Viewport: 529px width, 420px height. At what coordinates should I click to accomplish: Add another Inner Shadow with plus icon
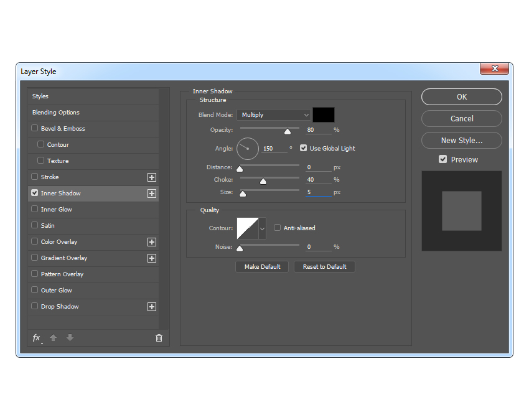click(x=151, y=194)
